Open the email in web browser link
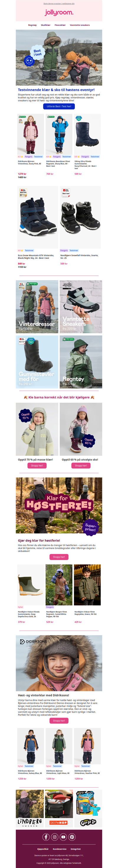 [x=59, y=3]
